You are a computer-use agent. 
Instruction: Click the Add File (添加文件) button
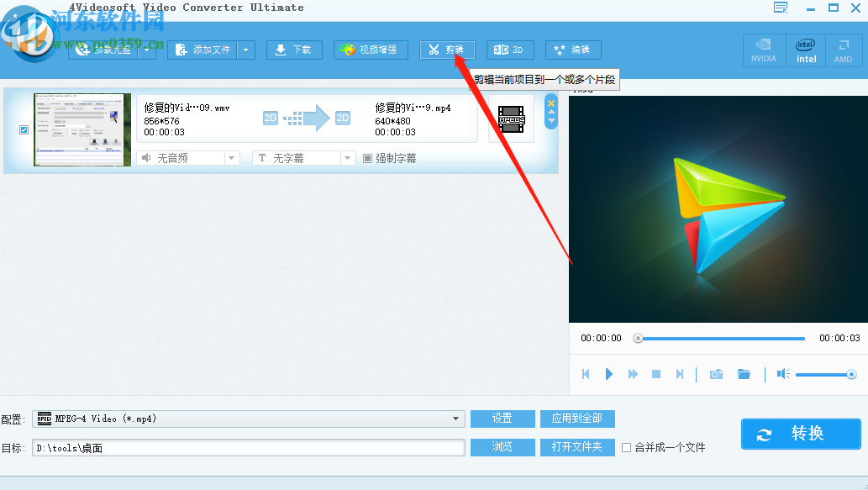point(203,50)
